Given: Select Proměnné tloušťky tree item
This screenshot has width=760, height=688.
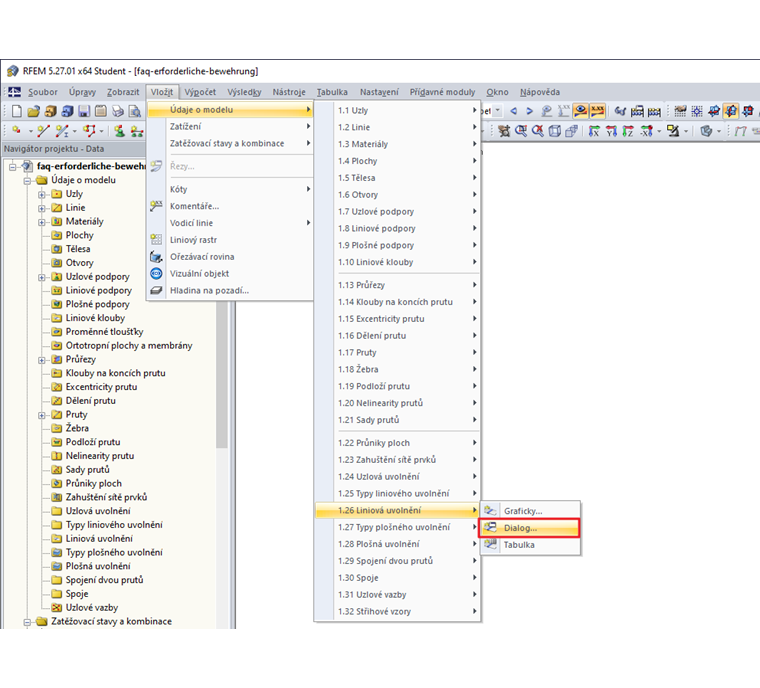Looking at the screenshot, I should click(104, 332).
